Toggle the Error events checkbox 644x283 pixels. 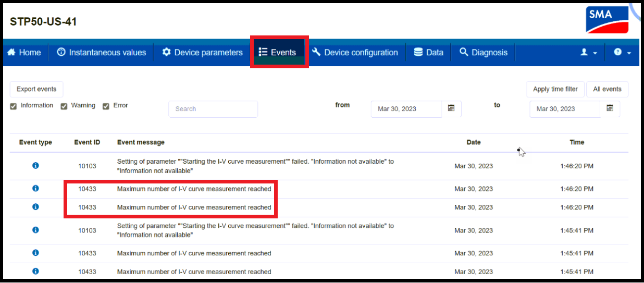106,106
